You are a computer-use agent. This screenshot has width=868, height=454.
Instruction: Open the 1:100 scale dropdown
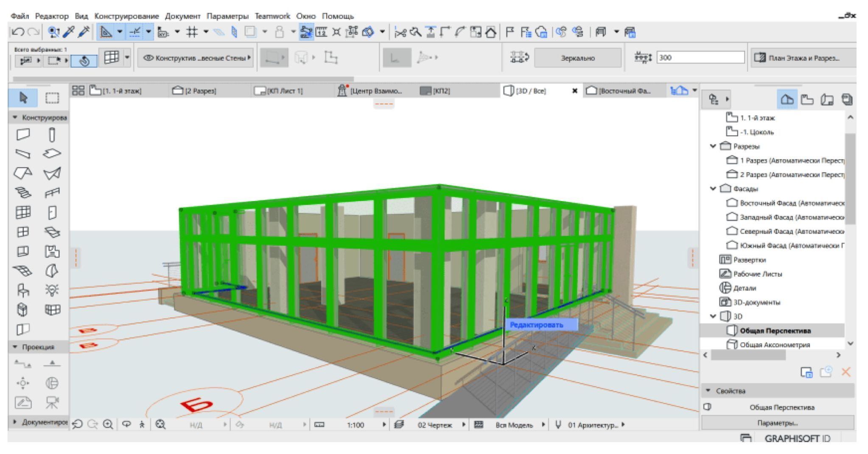(356, 425)
